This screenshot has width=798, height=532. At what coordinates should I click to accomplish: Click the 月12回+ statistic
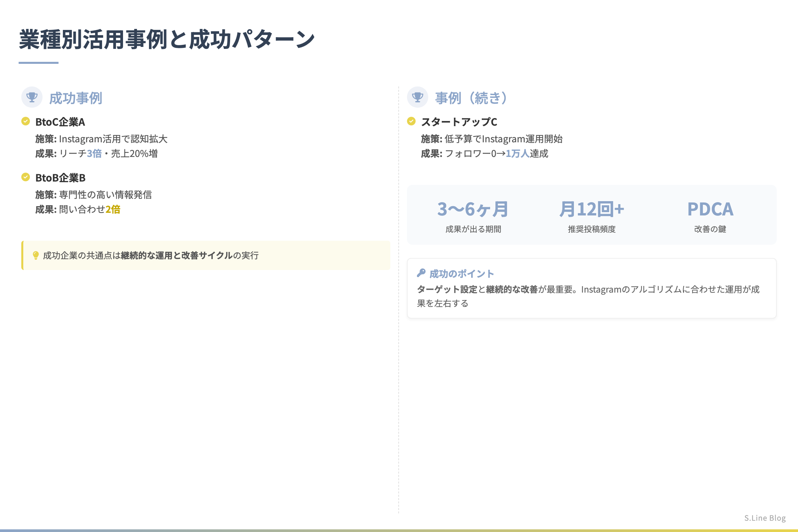pos(592,209)
